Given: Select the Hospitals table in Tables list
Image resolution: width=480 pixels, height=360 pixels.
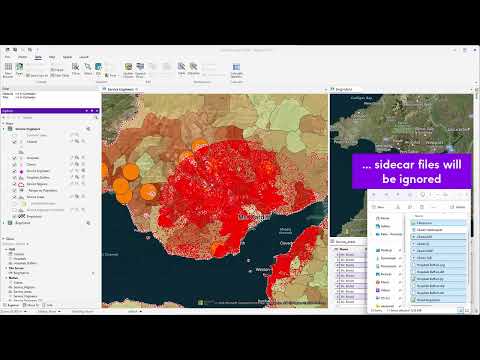Looking at the screenshot, I should [x=20, y=259].
